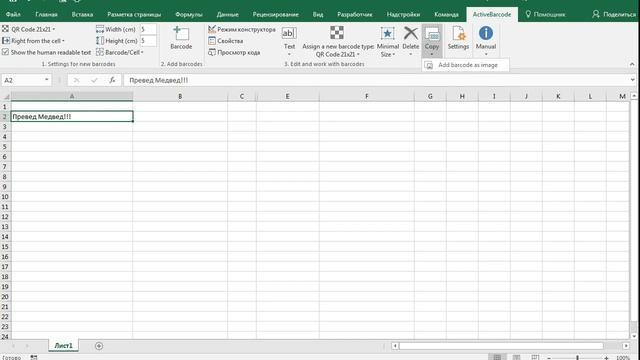Click the vertical scrollbar down arrow
This screenshot has width=640, height=360.
[633, 336]
